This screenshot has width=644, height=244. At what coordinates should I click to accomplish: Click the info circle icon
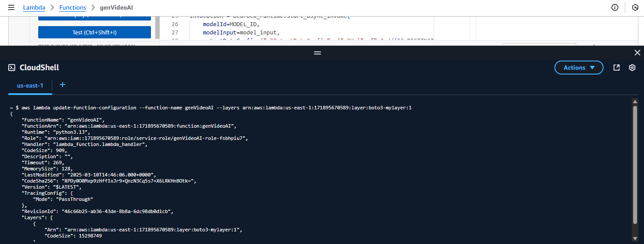pos(614,7)
